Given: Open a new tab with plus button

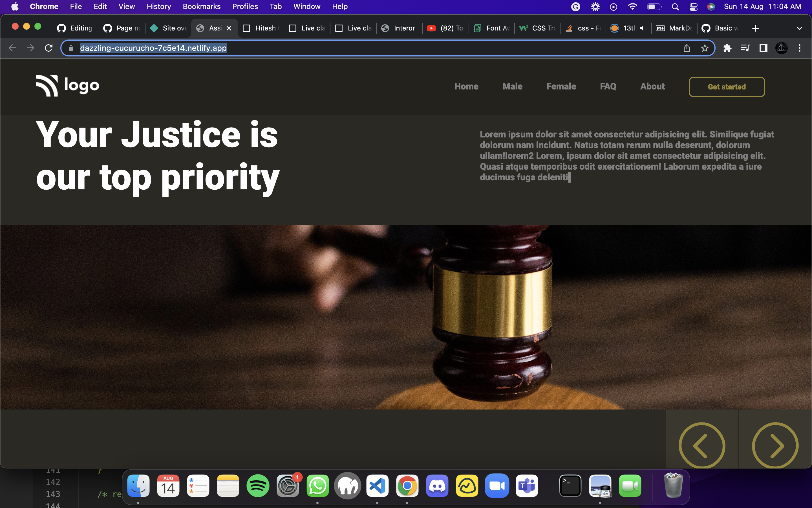Looking at the screenshot, I should click(x=755, y=28).
